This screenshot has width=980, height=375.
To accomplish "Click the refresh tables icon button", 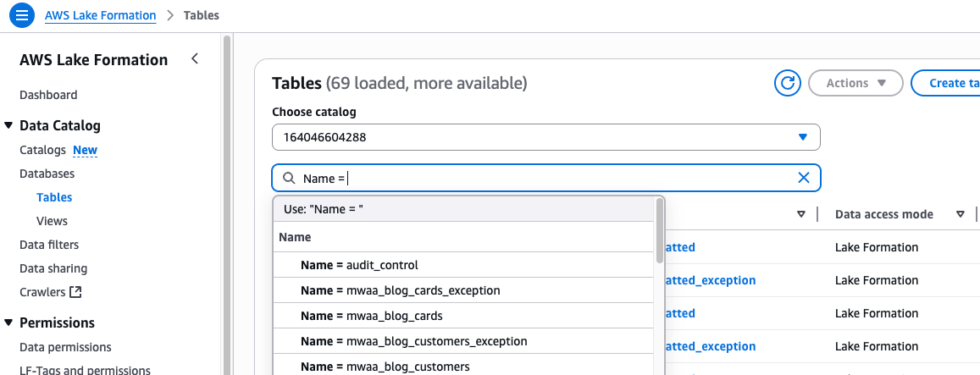I will [x=788, y=83].
